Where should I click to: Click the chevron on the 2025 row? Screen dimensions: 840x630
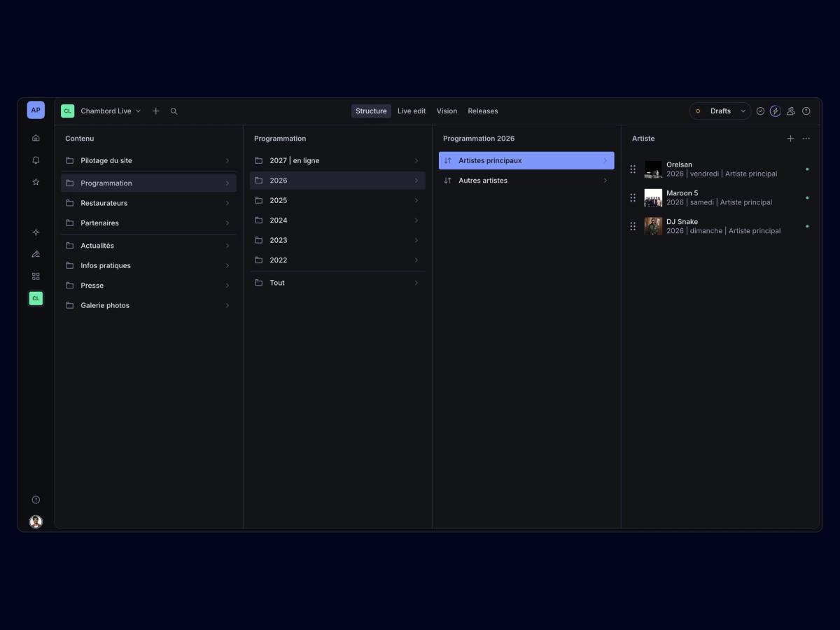[x=416, y=201]
